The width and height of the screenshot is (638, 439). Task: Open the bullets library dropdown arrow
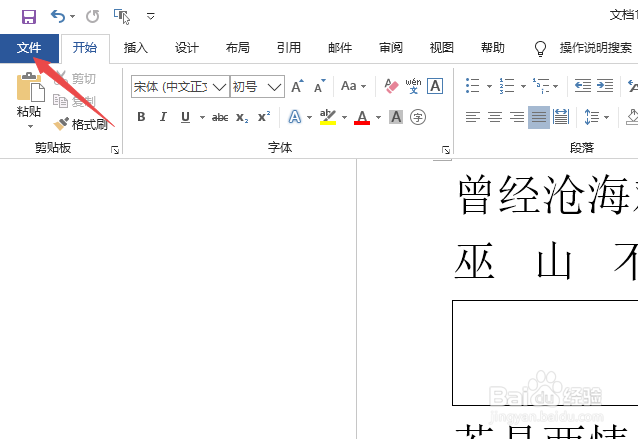(x=489, y=86)
